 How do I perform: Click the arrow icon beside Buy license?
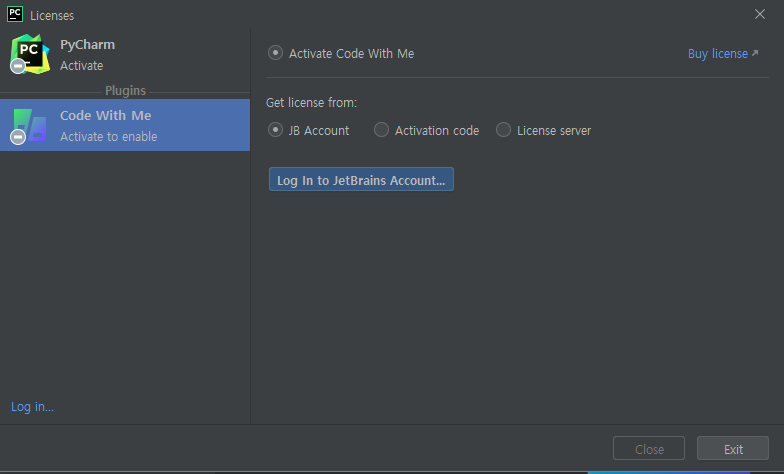click(755, 53)
